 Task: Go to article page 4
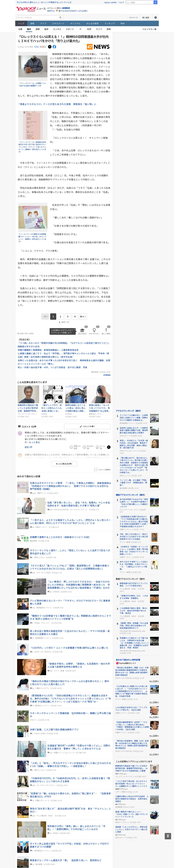click(x=75, y=316)
